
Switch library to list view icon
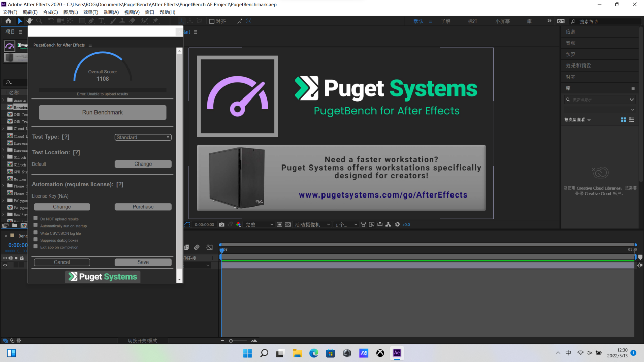tap(632, 120)
